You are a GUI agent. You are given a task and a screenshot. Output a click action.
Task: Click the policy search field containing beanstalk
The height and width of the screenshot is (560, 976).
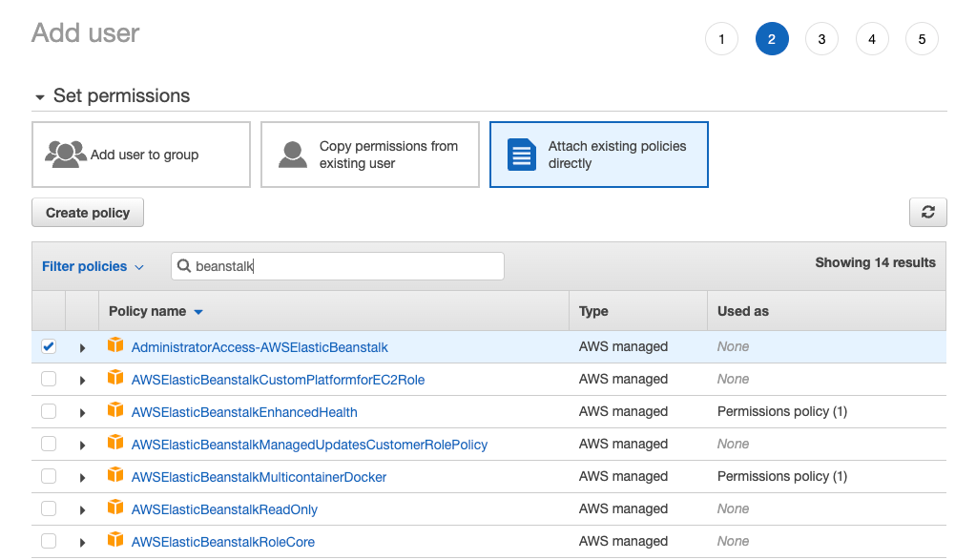(338, 265)
